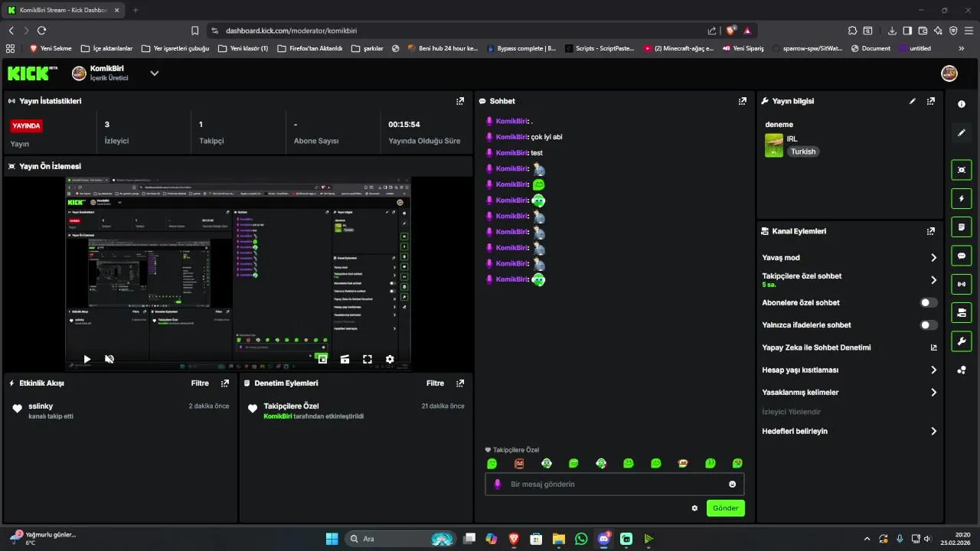Pop out the Kanal Eylemleri panel
Image resolution: width=980 pixels, height=551 pixels.
(x=931, y=231)
